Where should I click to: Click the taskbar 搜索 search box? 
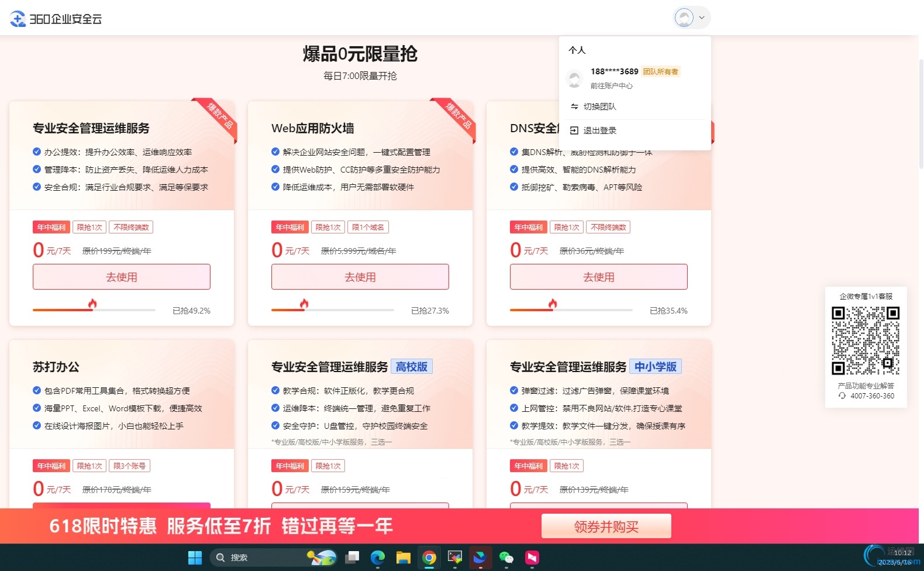274,558
